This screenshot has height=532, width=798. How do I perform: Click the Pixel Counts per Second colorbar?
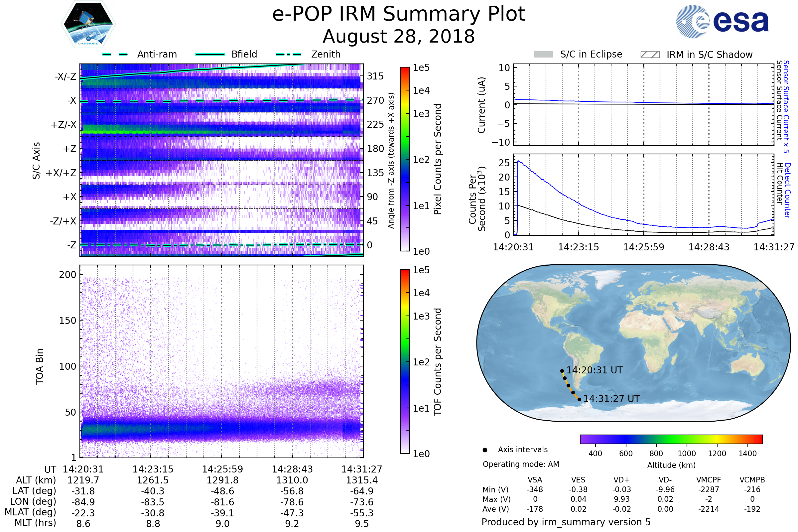pyautogui.click(x=405, y=159)
